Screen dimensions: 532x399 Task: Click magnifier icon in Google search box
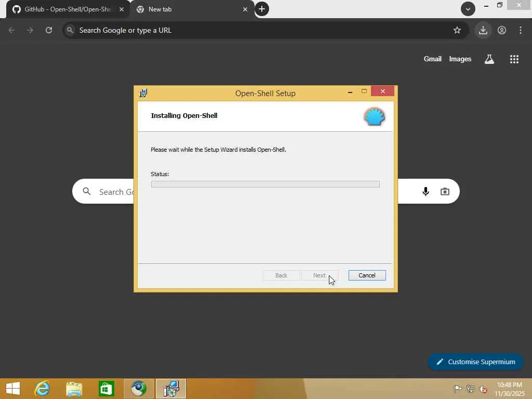pyautogui.click(x=87, y=191)
